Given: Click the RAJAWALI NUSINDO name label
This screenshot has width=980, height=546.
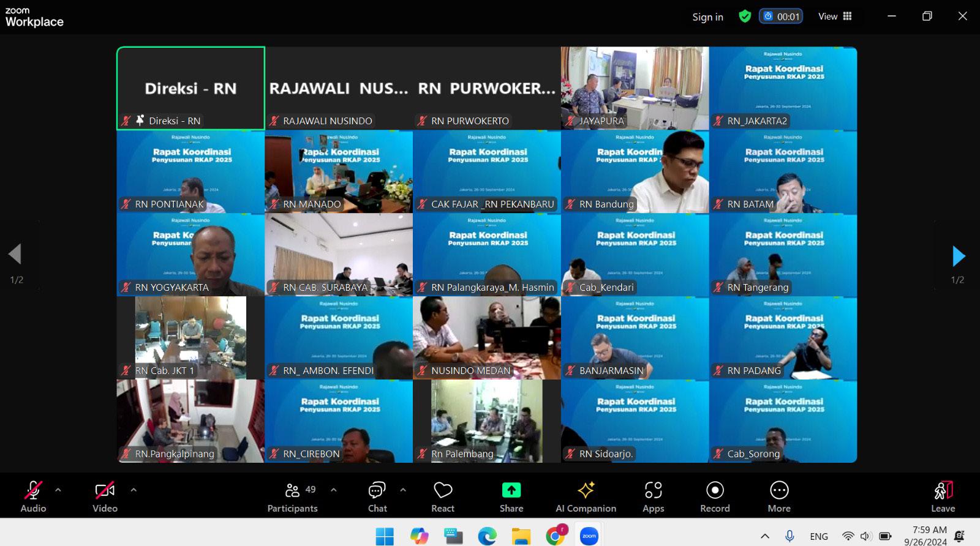Looking at the screenshot, I should coord(328,121).
